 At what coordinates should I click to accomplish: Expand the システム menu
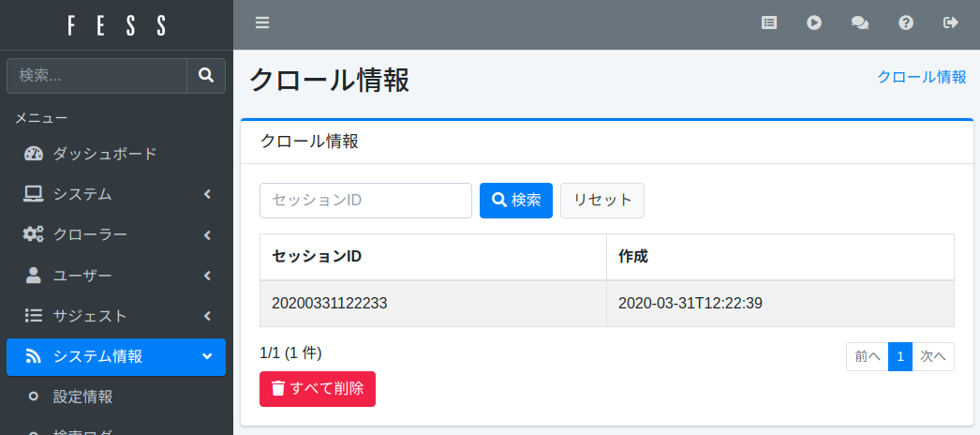click(x=115, y=194)
